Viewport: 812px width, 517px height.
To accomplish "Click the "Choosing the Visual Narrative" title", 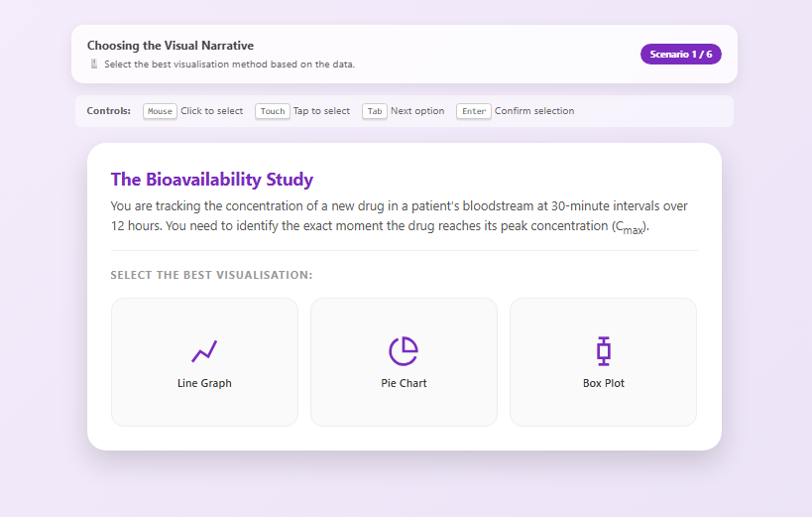I will pyautogui.click(x=170, y=46).
